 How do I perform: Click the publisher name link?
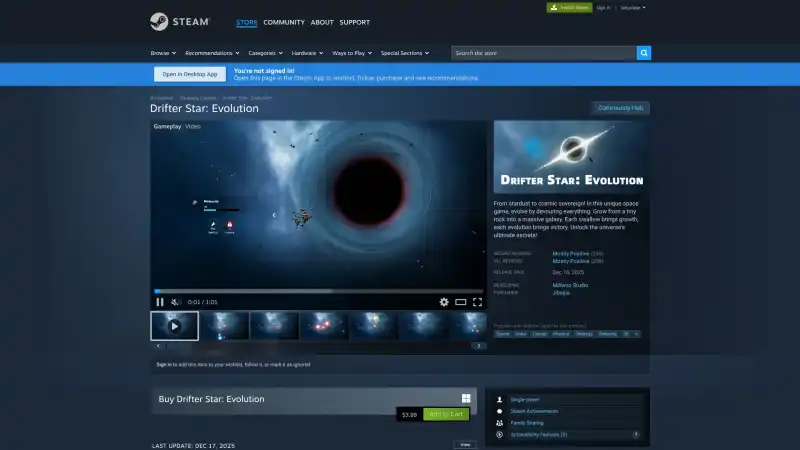tap(561, 293)
